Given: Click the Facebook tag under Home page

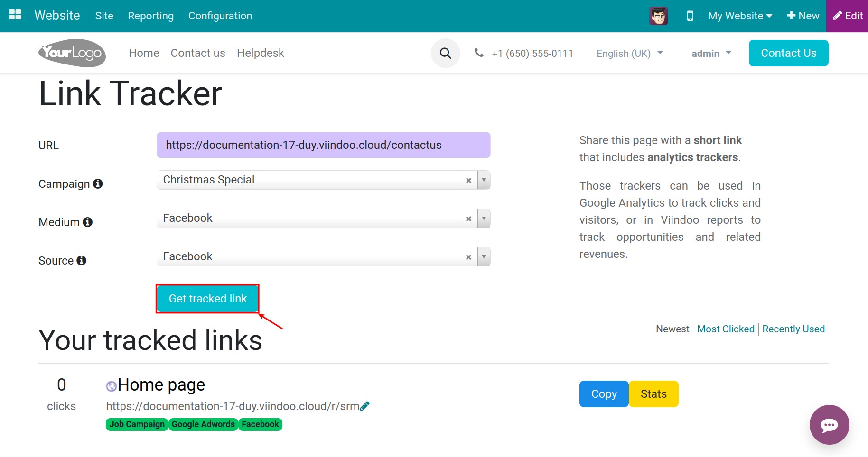Looking at the screenshot, I should (x=260, y=424).
